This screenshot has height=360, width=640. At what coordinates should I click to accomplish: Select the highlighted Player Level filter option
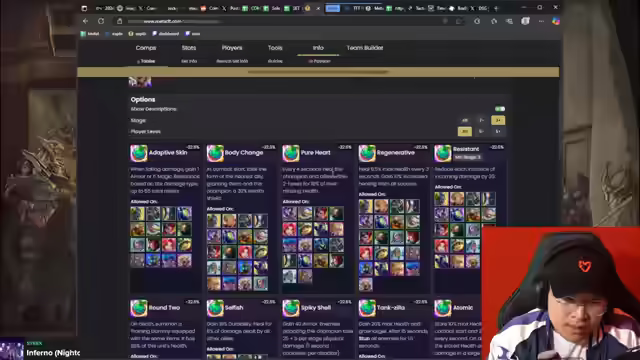[x=464, y=131]
